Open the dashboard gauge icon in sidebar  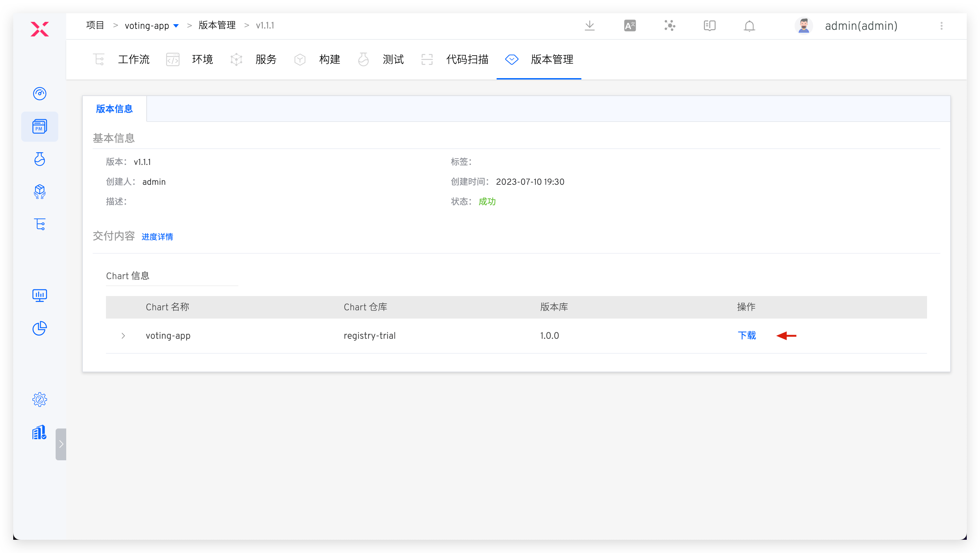tap(40, 94)
